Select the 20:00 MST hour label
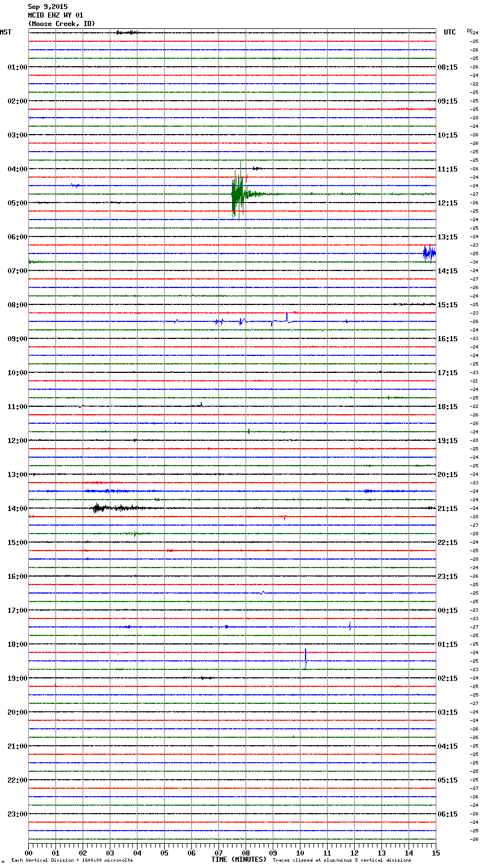 tap(18, 712)
